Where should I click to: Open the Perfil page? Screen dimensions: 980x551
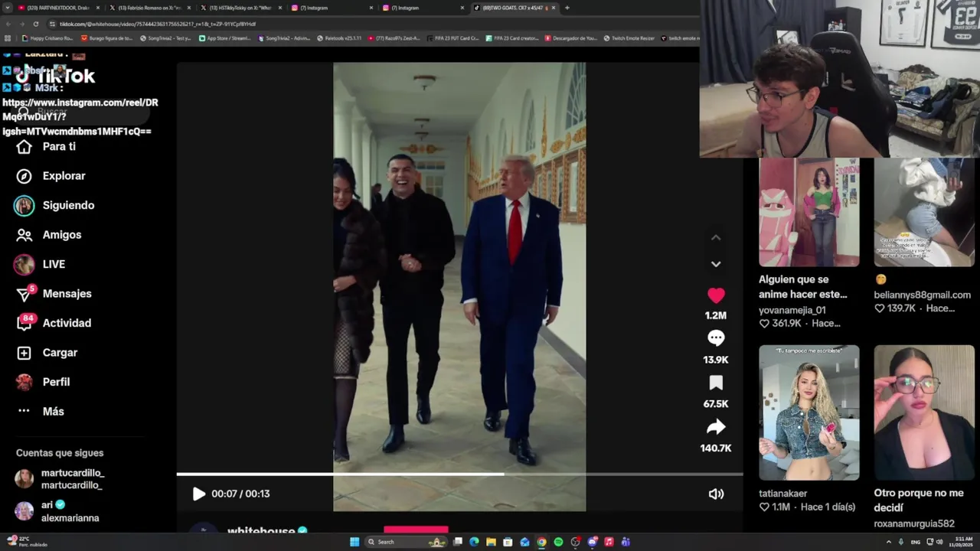pyautogui.click(x=44, y=382)
